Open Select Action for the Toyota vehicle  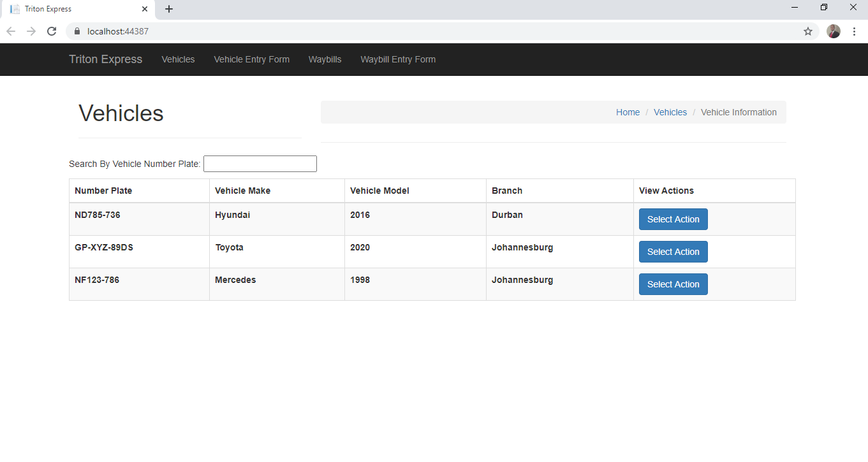673,251
